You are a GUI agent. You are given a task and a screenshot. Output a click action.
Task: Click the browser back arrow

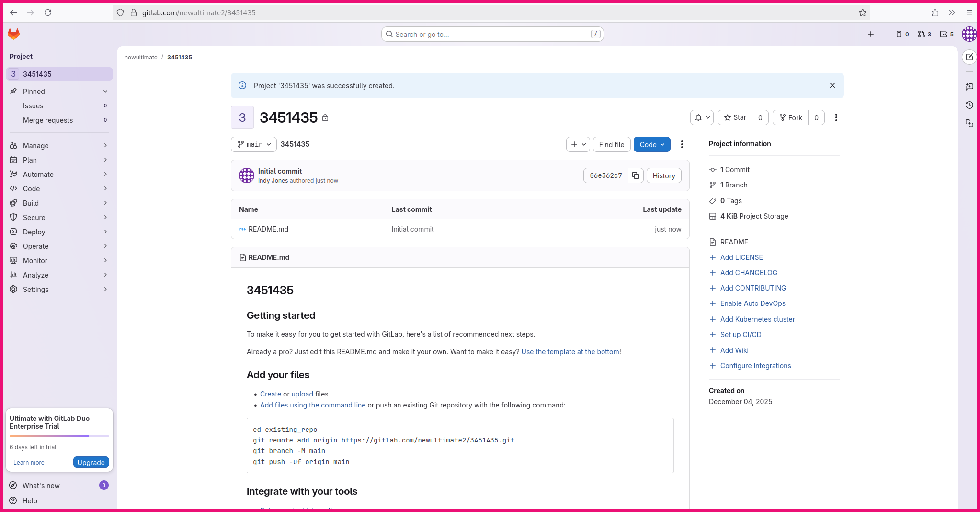[x=13, y=12]
